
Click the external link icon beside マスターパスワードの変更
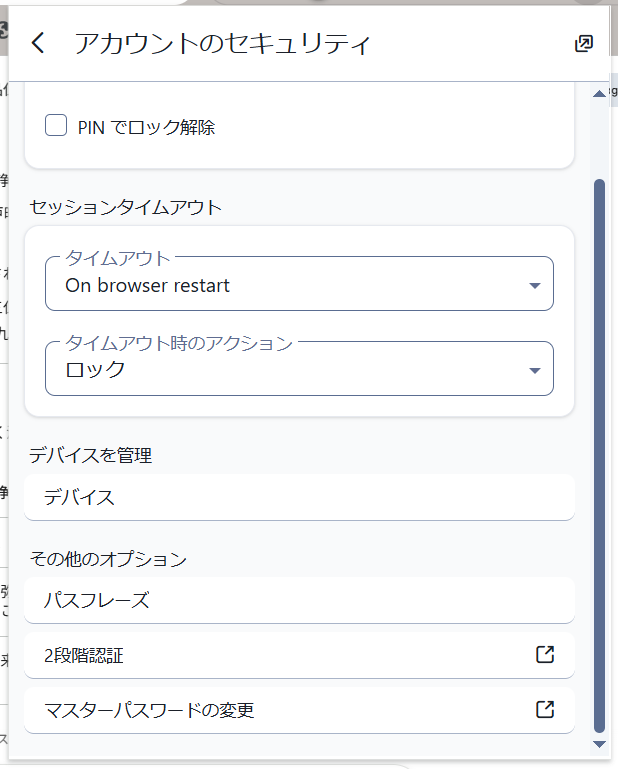545,710
